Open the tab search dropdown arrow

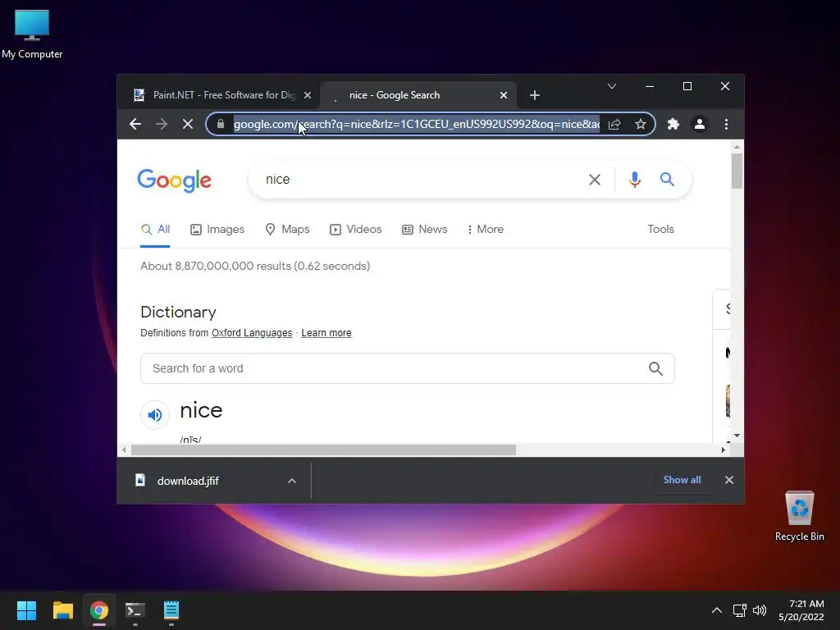pyautogui.click(x=612, y=86)
